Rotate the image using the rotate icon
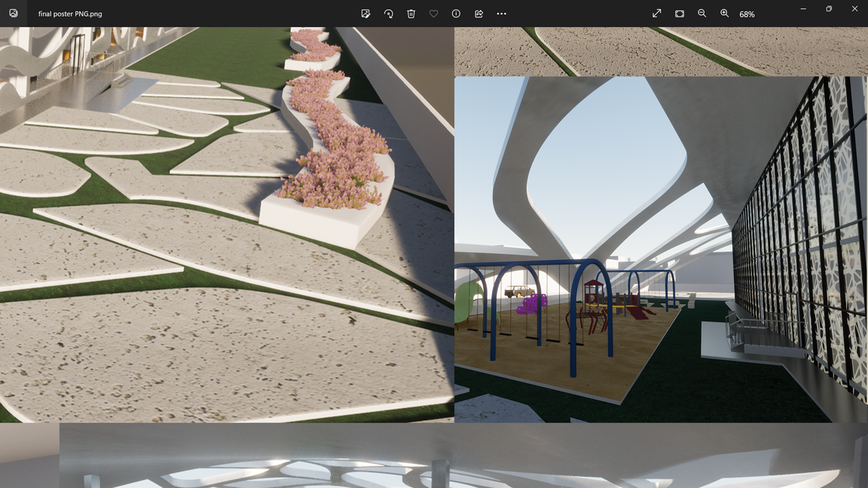Image resolution: width=868 pixels, height=488 pixels. 388,14
